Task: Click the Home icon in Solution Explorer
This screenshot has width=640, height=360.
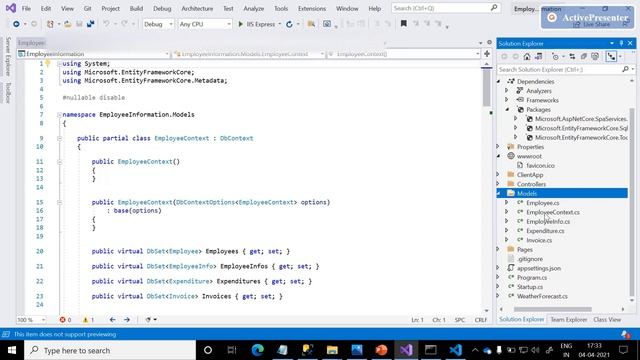Action: [527, 57]
